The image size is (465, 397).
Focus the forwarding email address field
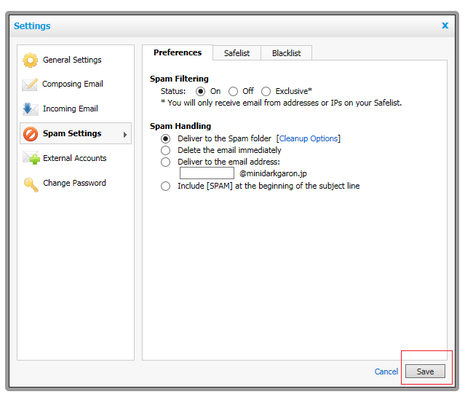207,173
